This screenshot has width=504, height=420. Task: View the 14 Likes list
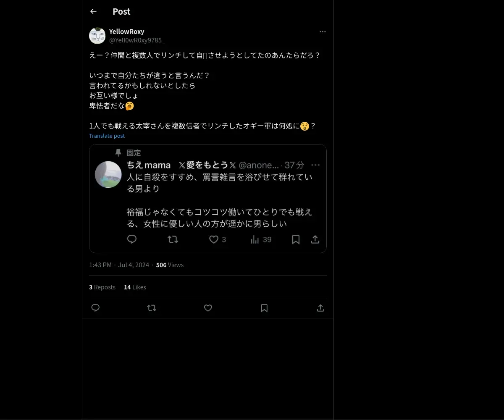click(135, 287)
